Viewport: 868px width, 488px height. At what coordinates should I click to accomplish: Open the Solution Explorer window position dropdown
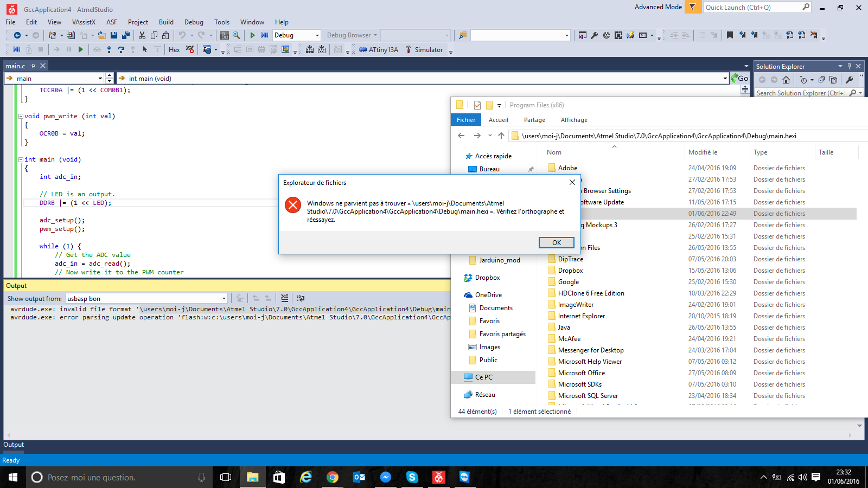(840, 66)
